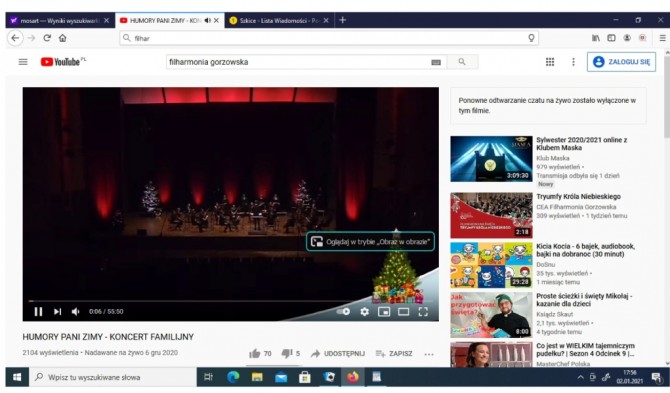Click the UDOSTĘPNIJ share button
This screenshot has width=670, height=393.
[x=338, y=353]
